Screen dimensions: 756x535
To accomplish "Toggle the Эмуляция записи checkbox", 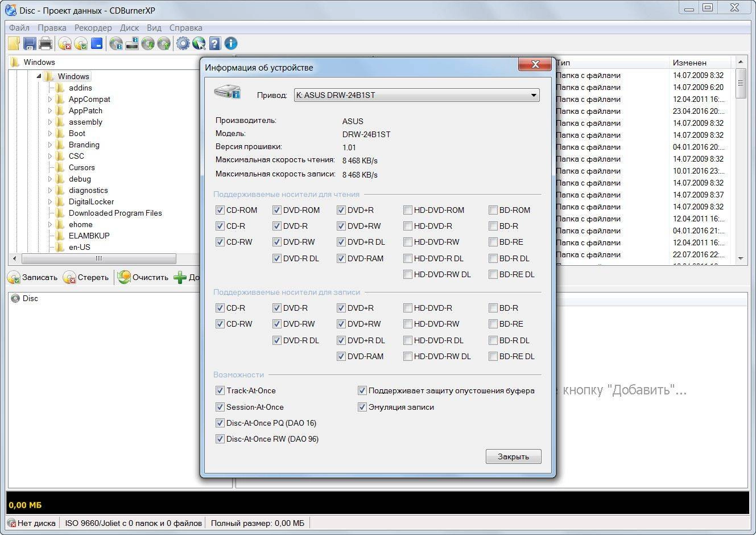I will click(x=362, y=407).
